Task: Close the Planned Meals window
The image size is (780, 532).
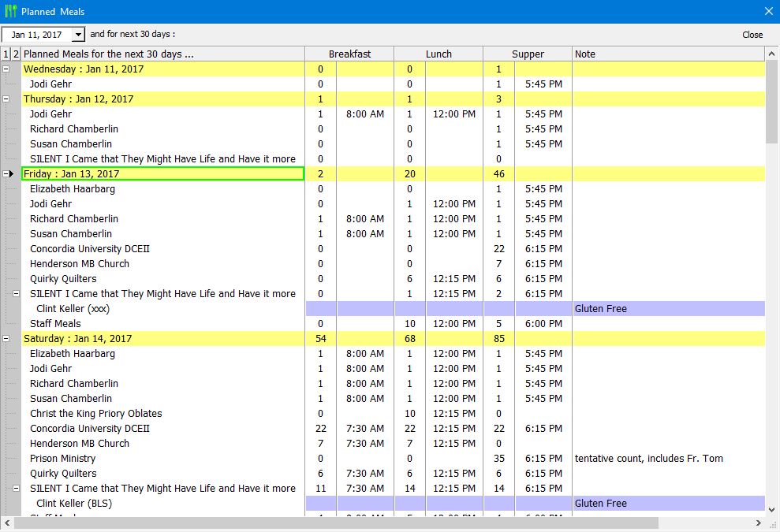Action: pyautogui.click(x=768, y=11)
